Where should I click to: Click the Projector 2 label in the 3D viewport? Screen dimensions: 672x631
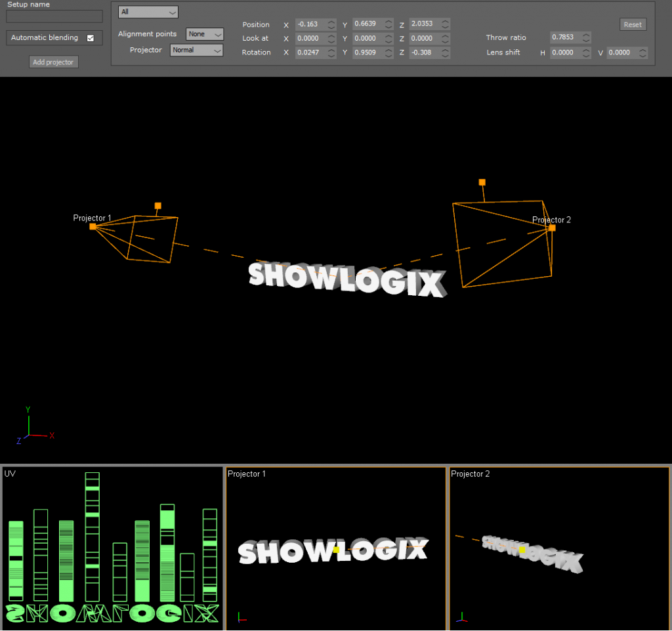point(551,220)
